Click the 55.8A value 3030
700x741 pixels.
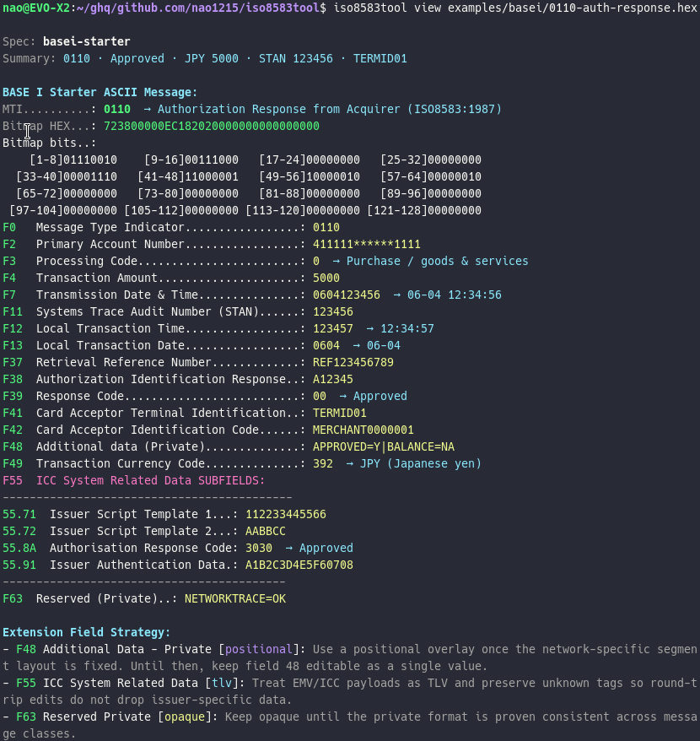(259, 549)
